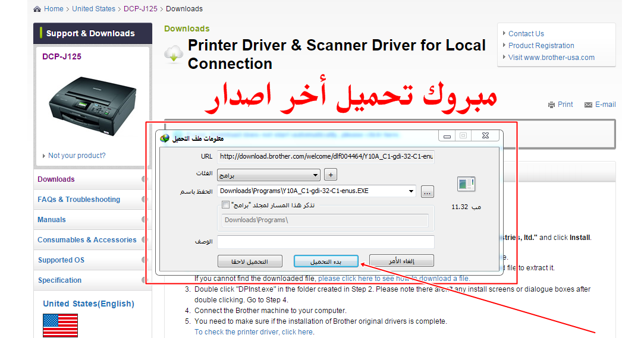Click the disabled Downloads\Programs\ path field
Image resolution: width=644 pixels, height=338 pixels.
325,220
